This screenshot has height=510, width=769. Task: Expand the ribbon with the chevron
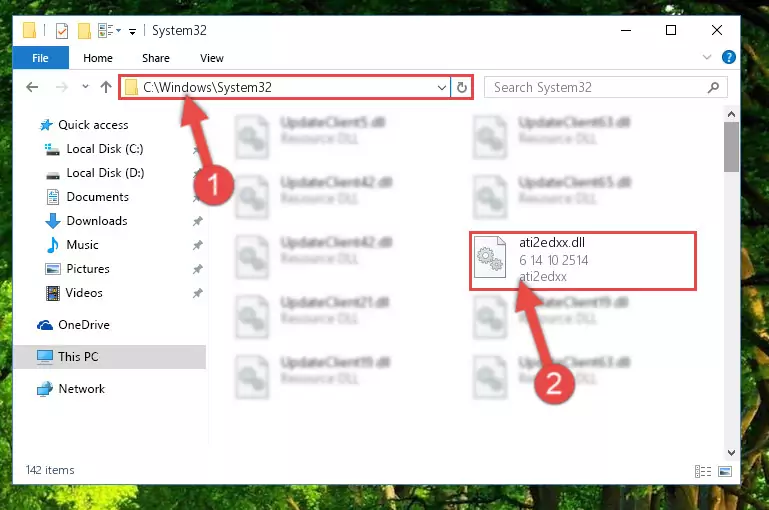(x=707, y=57)
